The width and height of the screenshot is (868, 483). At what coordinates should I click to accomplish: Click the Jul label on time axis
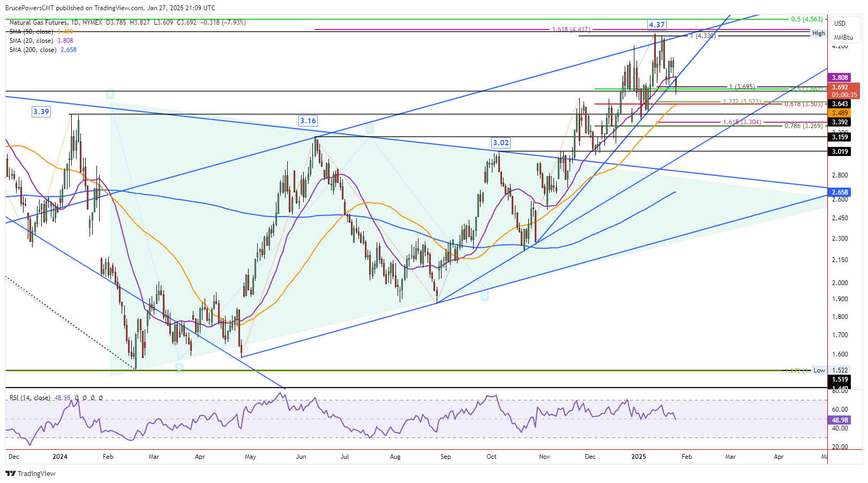click(345, 457)
